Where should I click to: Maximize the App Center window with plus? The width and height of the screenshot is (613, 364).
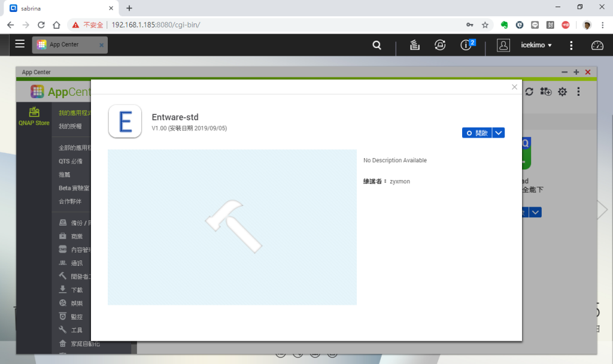pos(576,72)
